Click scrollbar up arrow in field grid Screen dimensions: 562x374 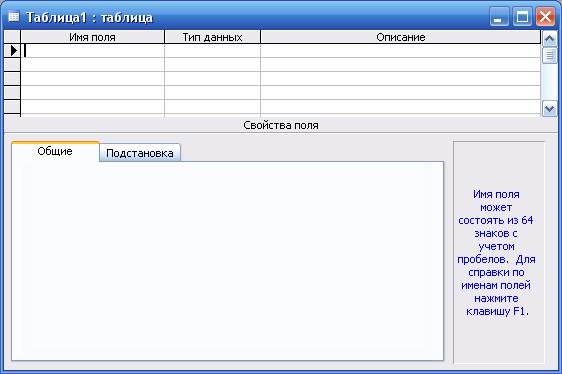pos(550,38)
